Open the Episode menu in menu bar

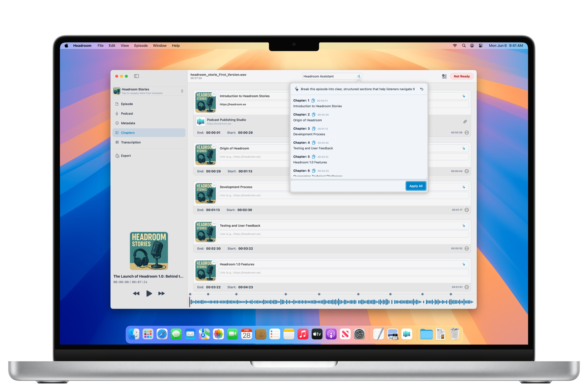pyautogui.click(x=141, y=45)
